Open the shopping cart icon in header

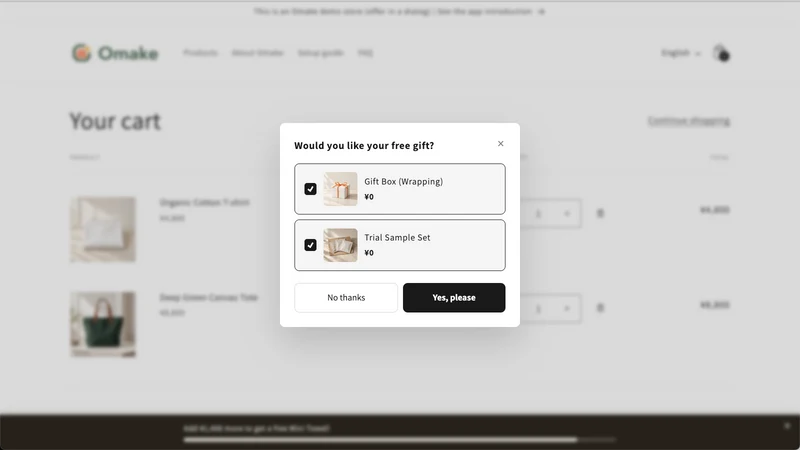(x=721, y=53)
